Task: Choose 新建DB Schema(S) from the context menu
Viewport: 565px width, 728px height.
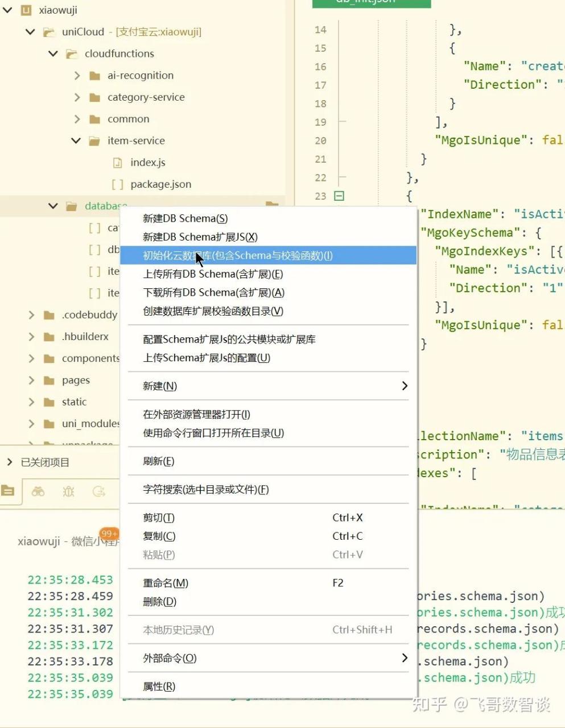Action: 185,218
